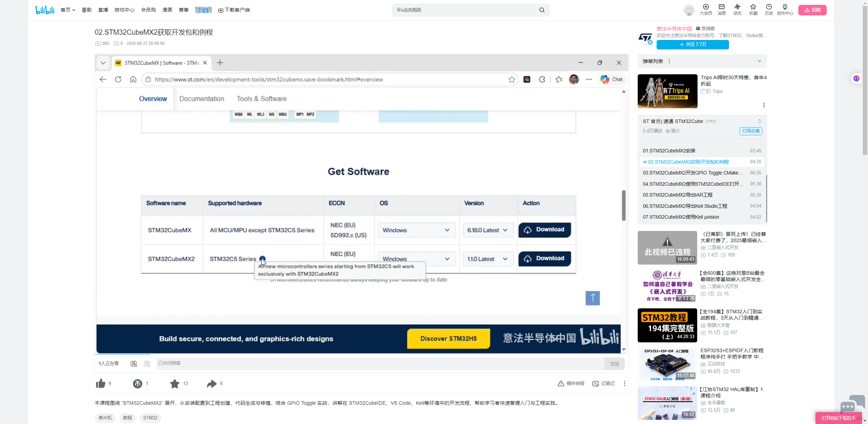This screenshot has height=424, width=868.
Task: Open 记笔记 notes tool
Action: tap(603, 383)
